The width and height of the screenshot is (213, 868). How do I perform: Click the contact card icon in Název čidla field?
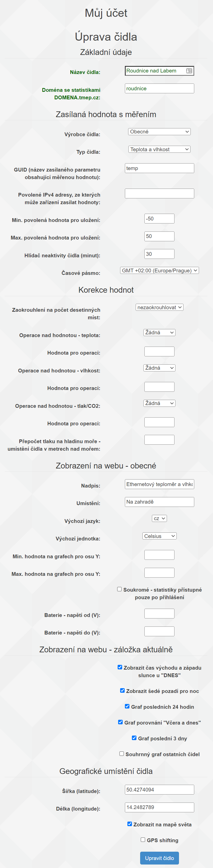[x=189, y=71]
